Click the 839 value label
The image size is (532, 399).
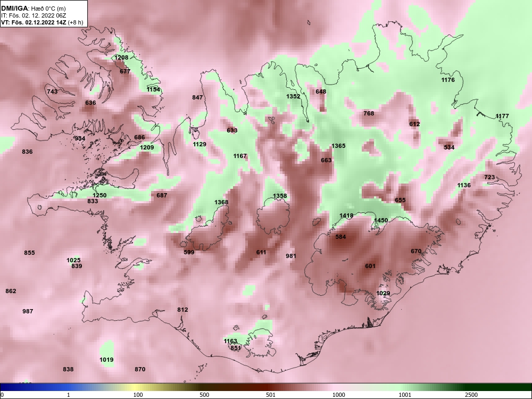(x=77, y=267)
